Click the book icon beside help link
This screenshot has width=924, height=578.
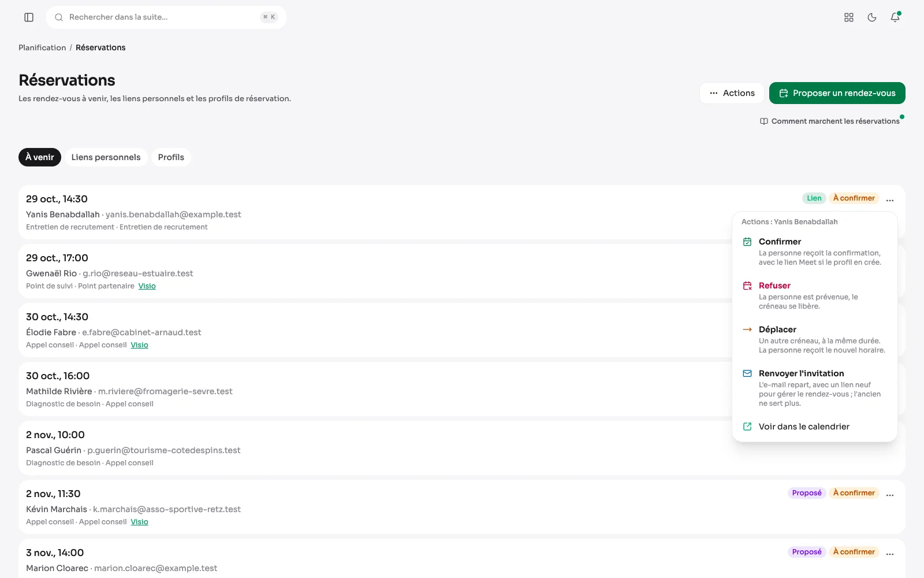coord(764,121)
